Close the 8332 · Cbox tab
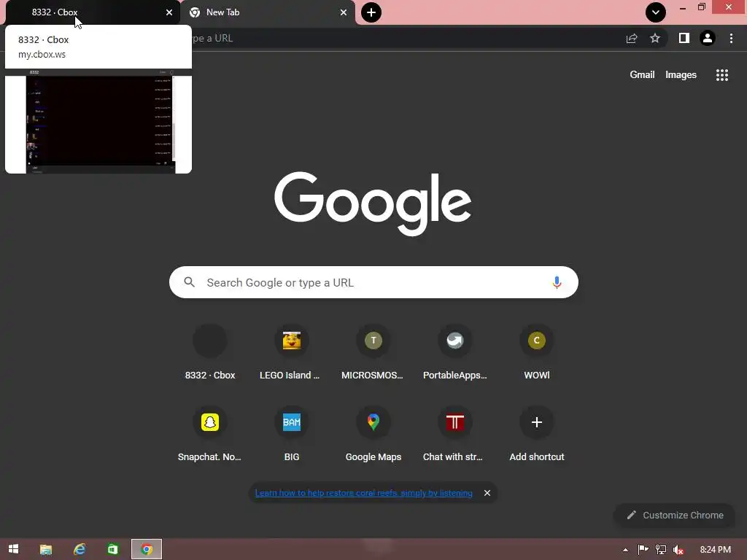 click(169, 12)
